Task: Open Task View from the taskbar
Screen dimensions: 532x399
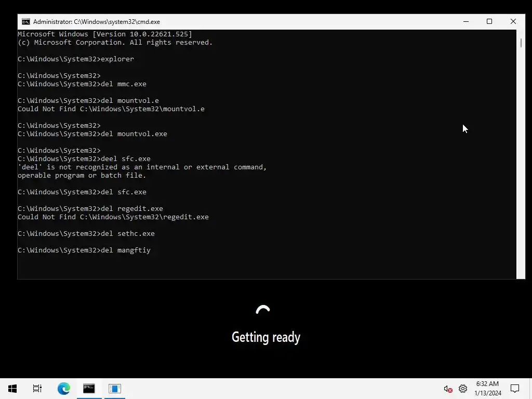Action: [x=37, y=388]
